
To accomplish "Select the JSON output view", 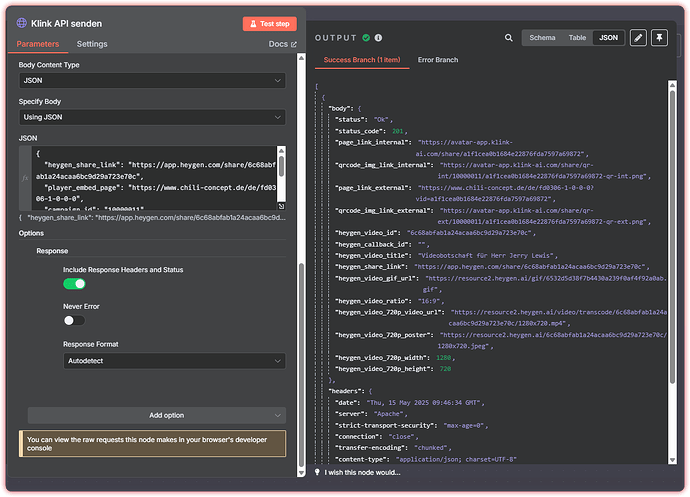I will (x=608, y=38).
